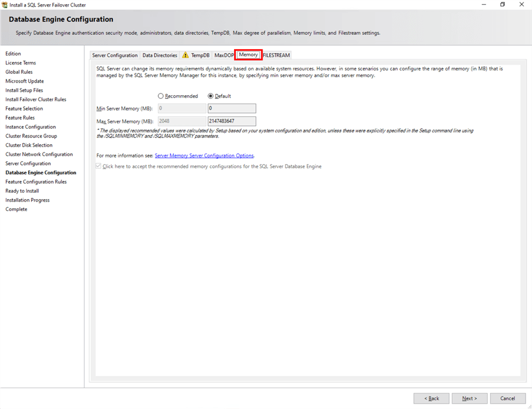532x409 pixels.
Task: Click recommended Max Server Memory field 2048
Action: point(182,121)
